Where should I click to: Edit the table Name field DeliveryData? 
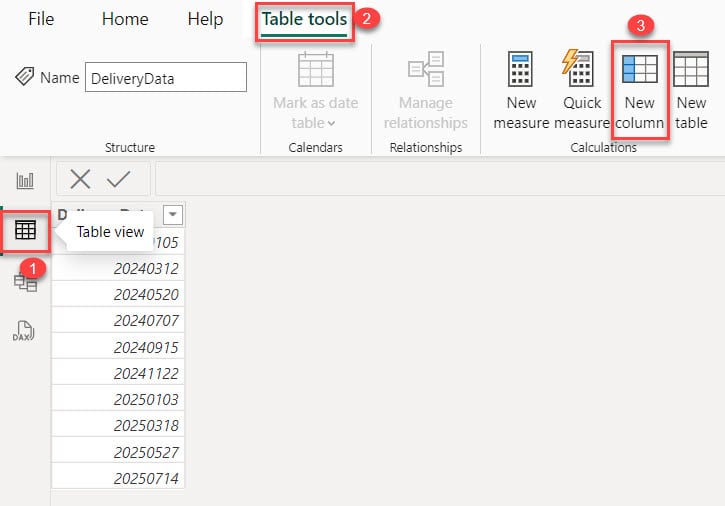[166, 77]
